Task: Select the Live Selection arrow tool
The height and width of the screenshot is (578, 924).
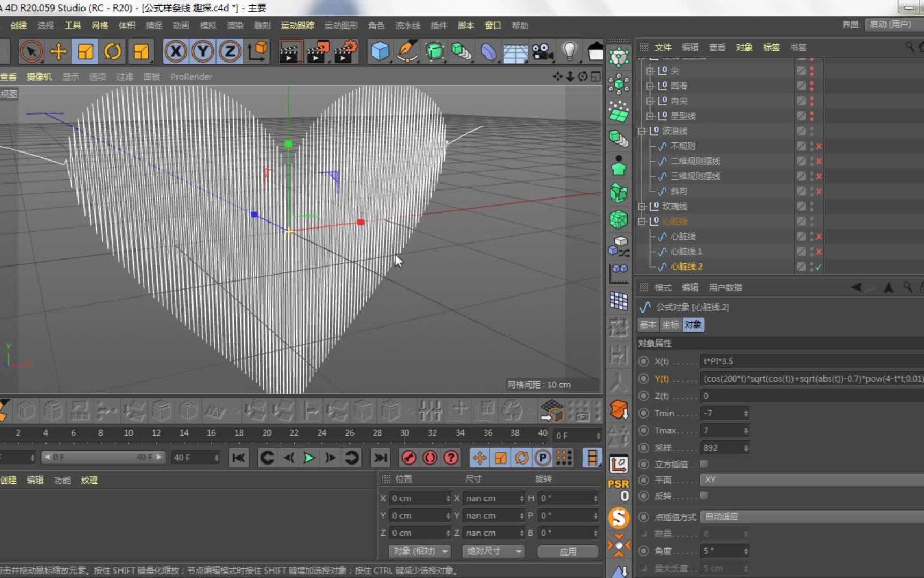Action: click(x=31, y=52)
